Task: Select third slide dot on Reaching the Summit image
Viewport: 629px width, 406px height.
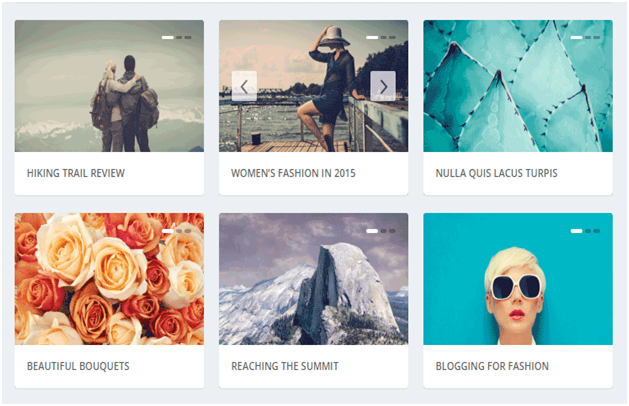Action: [392, 231]
